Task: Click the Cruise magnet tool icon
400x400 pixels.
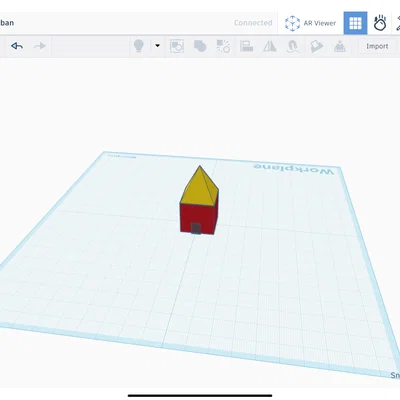Action: click(293, 46)
